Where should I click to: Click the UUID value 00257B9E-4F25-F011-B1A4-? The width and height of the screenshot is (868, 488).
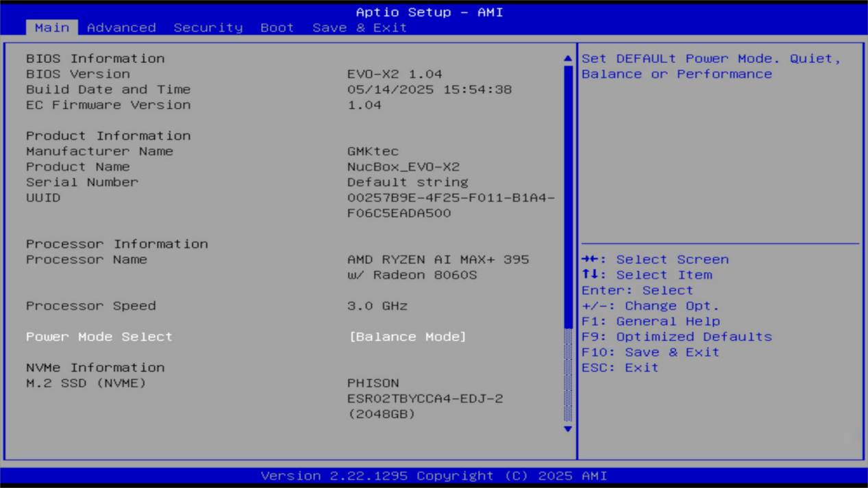(x=451, y=198)
